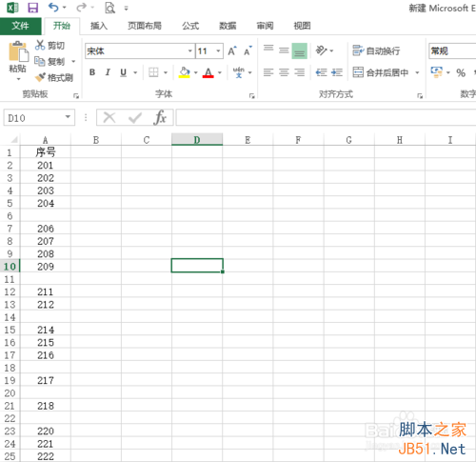The image size is (476, 462).
Task: Open underline style dropdown arrow
Action: tap(135, 72)
